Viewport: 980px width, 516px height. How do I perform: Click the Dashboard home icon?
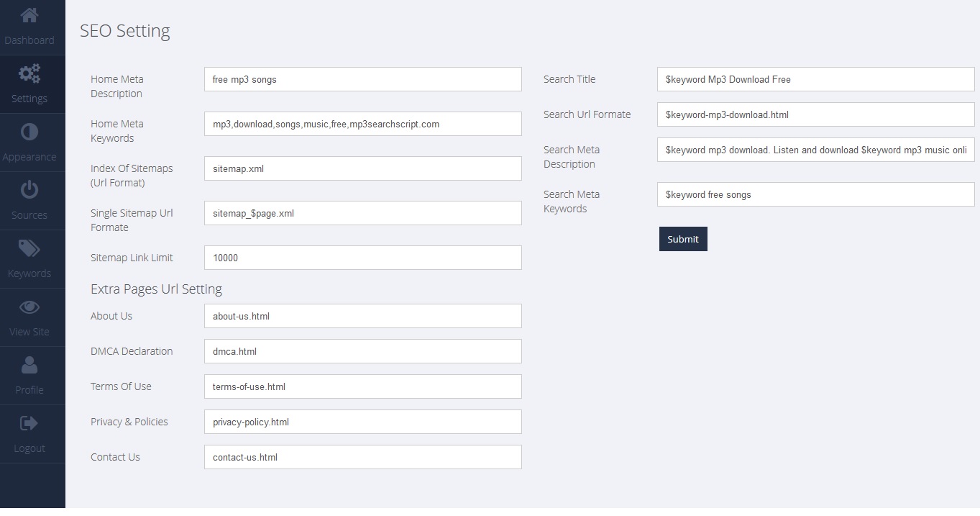point(29,15)
